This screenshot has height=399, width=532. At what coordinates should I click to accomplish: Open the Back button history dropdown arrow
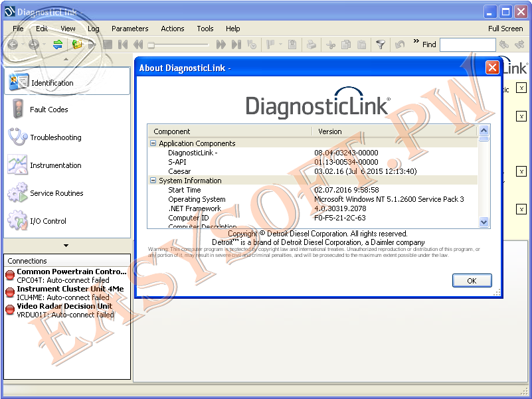point(23,44)
